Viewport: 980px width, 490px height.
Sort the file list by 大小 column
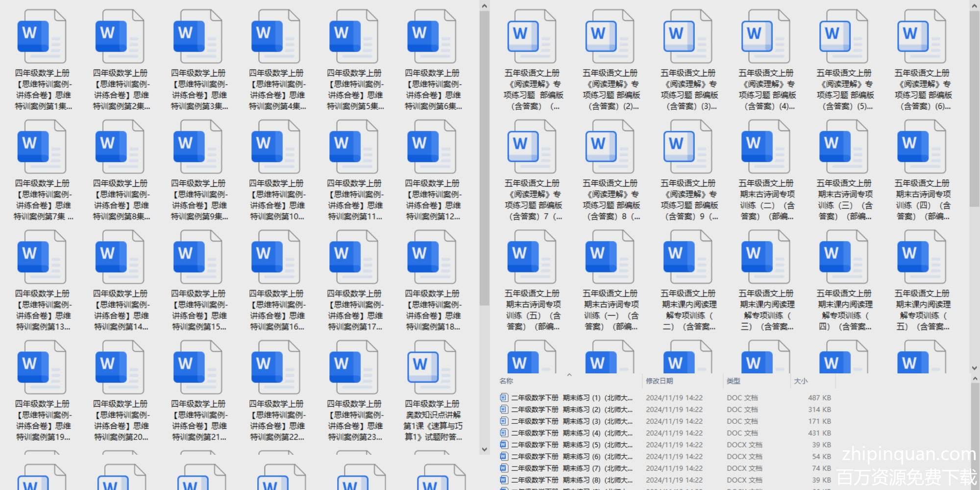click(x=801, y=381)
